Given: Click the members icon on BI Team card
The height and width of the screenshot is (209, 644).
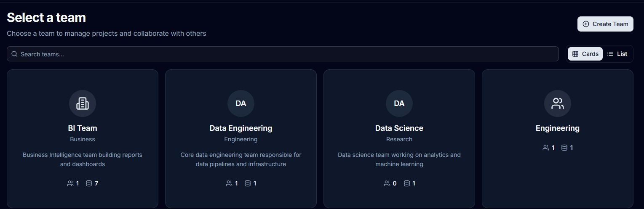Looking at the screenshot, I should click(70, 183).
